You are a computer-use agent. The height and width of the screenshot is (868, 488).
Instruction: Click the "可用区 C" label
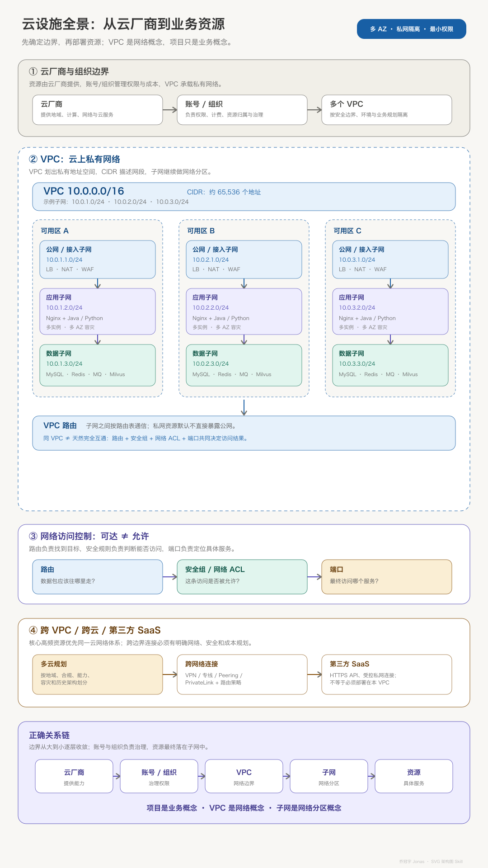[x=347, y=231]
